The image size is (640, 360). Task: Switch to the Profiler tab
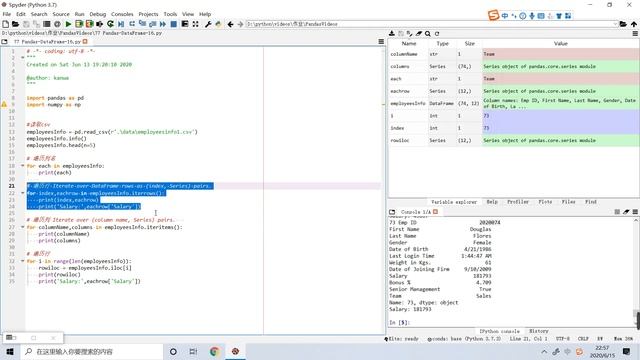(x=518, y=202)
